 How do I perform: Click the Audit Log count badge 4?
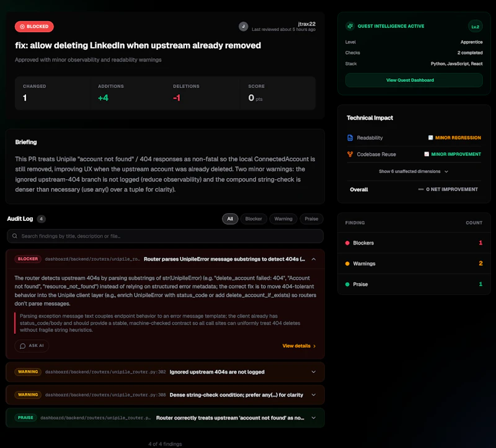pyautogui.click(x=41, y=219)
